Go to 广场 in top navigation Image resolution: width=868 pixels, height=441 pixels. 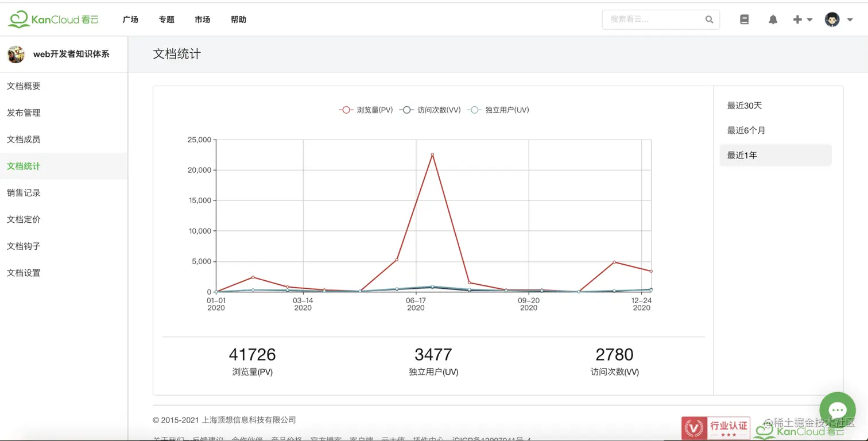pyautogui.click(x=130, y=20)
